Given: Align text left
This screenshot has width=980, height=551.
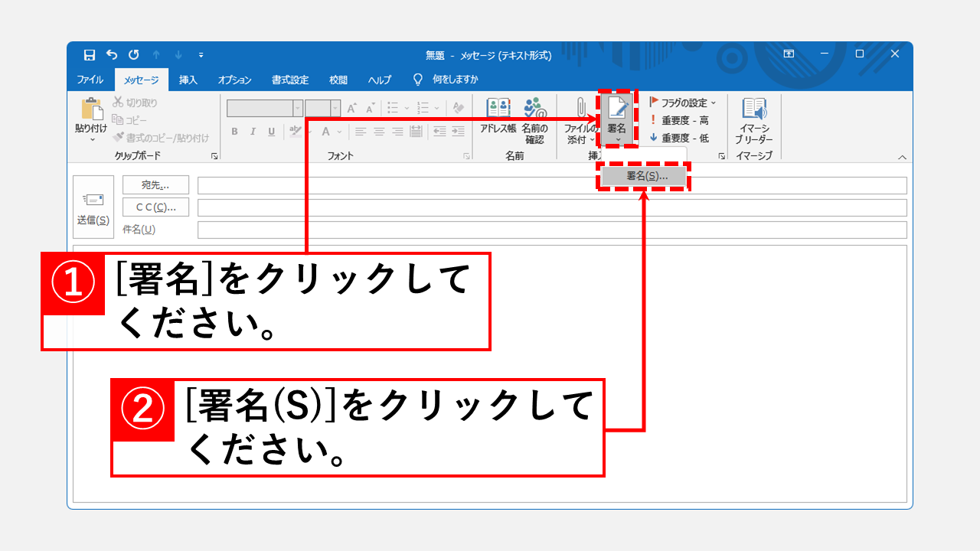Looking at the screenshot, I should (360, 132).
